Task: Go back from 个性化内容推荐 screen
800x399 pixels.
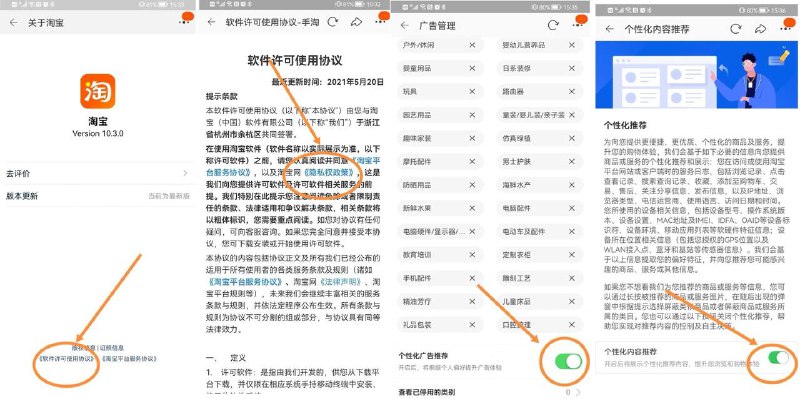Action: tap(609, 29)
